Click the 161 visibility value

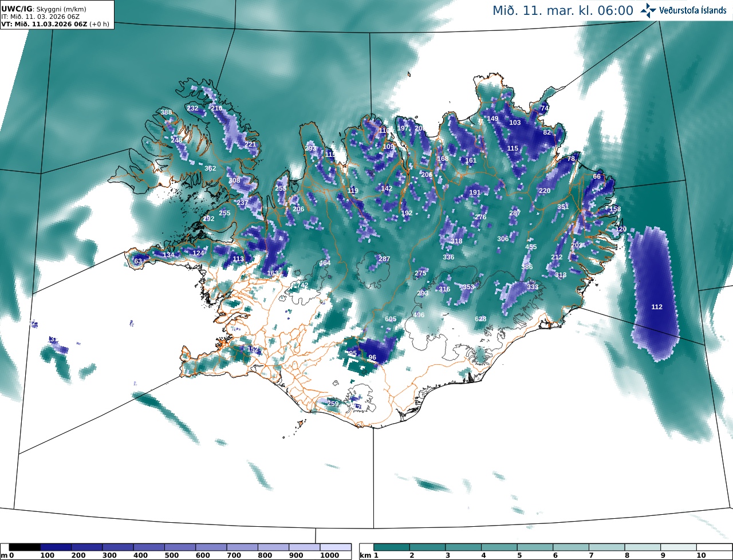point(471,160)
